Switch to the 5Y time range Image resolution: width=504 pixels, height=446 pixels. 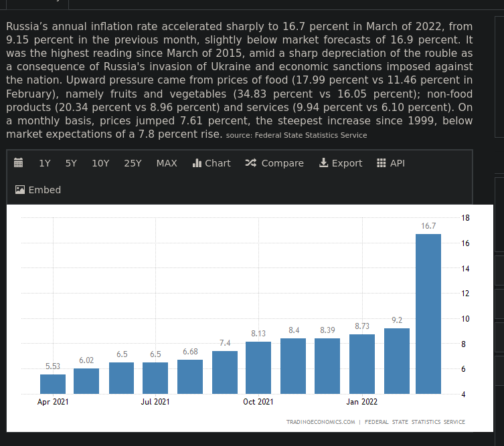pos(71,163)
